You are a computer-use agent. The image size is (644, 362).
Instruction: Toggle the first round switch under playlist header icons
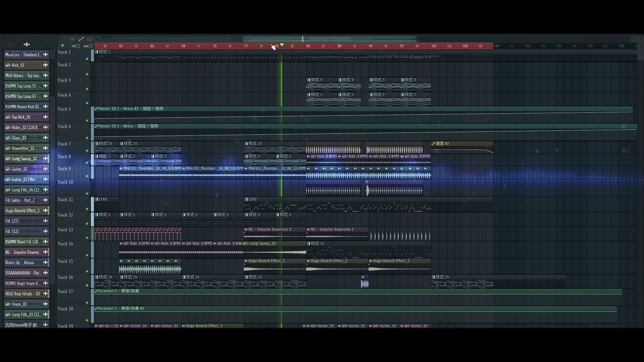(x=78, y=46)
